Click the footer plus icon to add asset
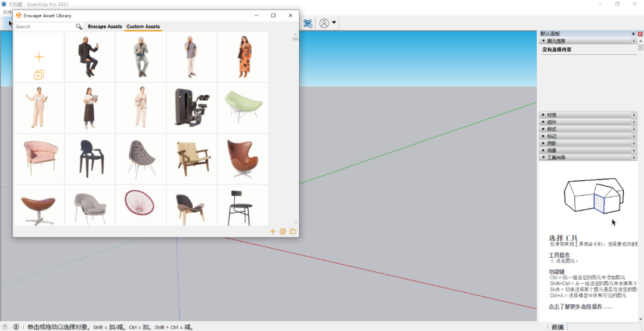 (x=273, y=231)
